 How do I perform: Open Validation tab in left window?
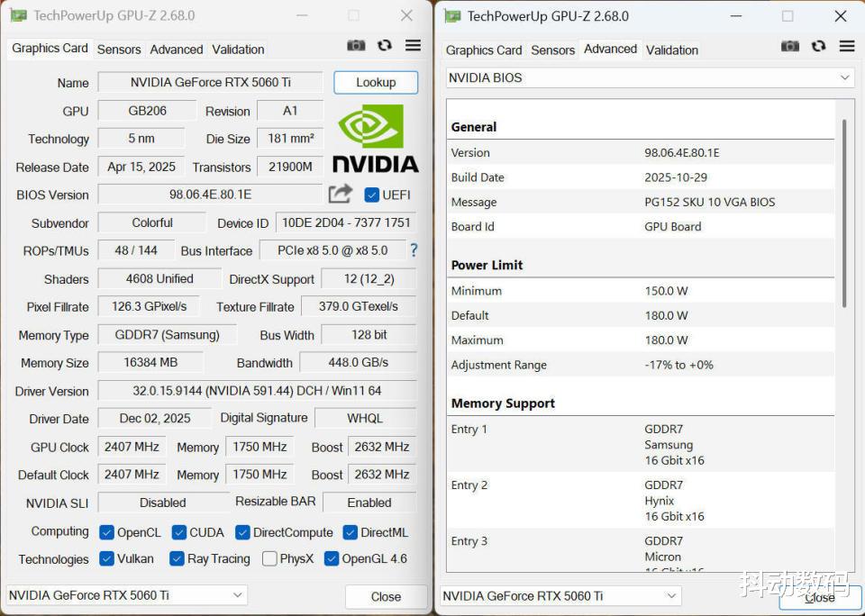pyautogui.click(x=238, y=49)
